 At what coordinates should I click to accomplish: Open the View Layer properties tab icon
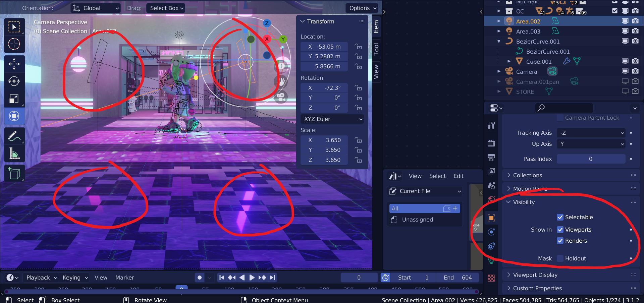(491, 171)
